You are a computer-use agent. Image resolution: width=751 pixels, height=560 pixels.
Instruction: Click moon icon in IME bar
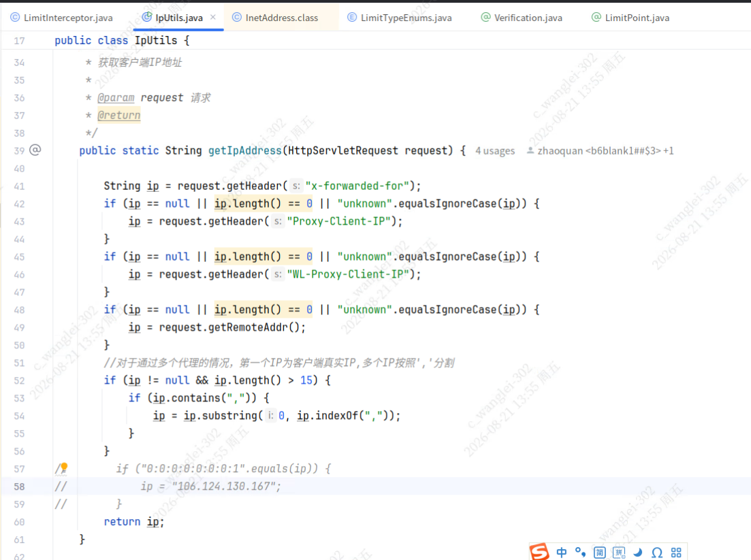coord(638,553)
